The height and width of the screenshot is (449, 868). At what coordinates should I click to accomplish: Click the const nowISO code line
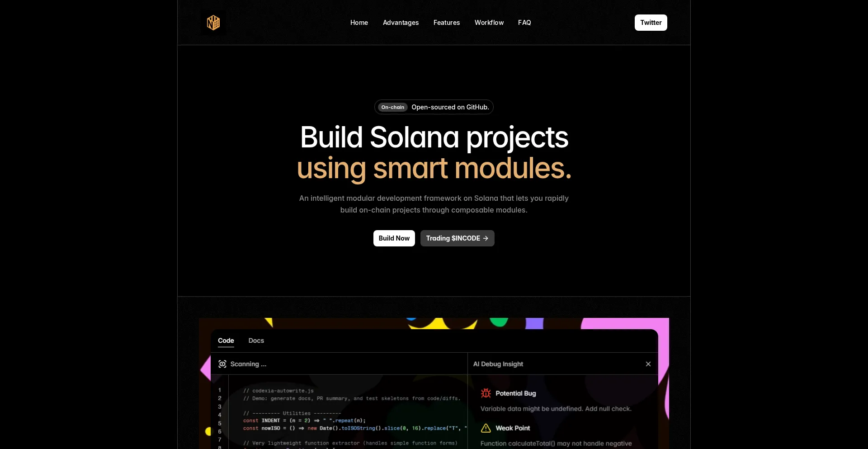[355, 428]
